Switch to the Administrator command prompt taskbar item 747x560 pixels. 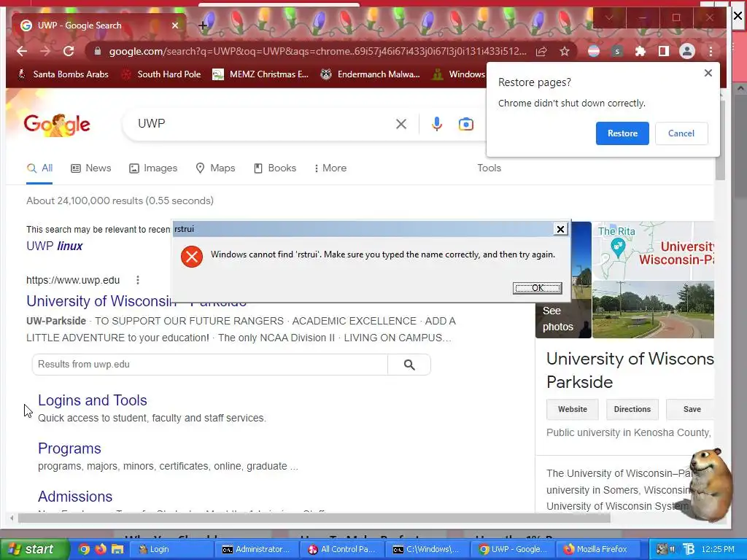(x=255, y=549)
